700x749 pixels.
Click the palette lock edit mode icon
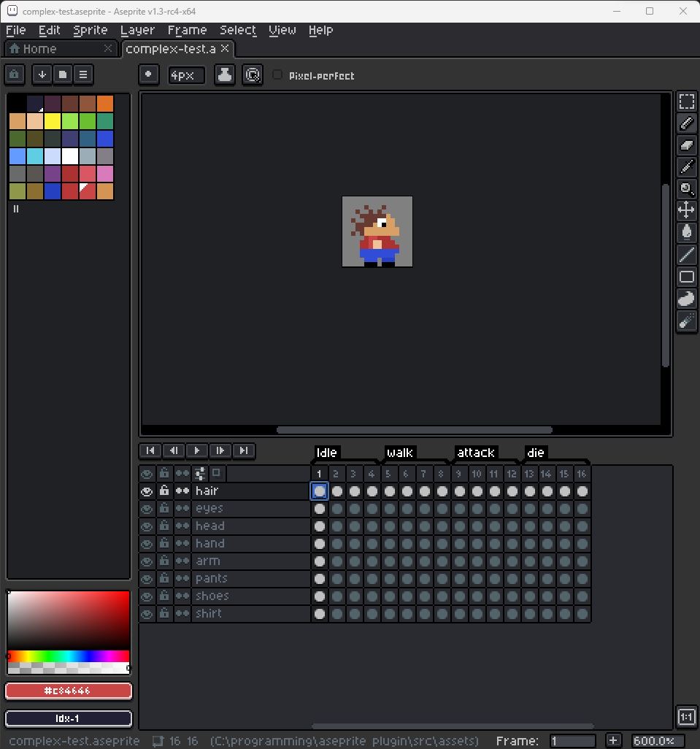15,74
